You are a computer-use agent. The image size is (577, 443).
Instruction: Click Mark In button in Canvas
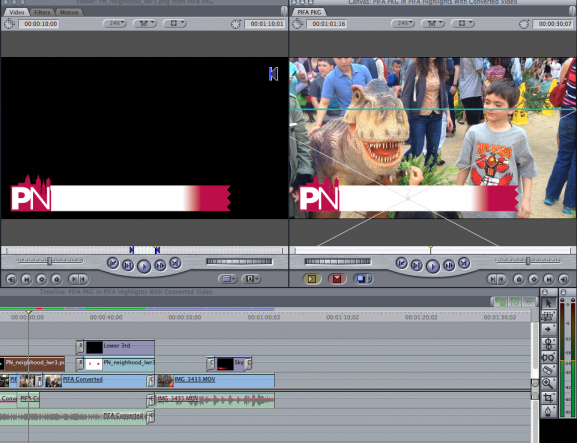click(x=492, y=279)
